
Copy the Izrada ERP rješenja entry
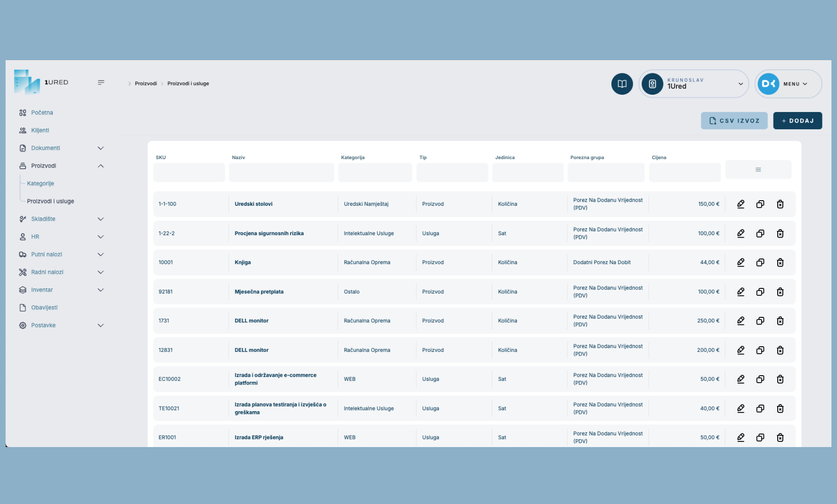click(760, 437)
